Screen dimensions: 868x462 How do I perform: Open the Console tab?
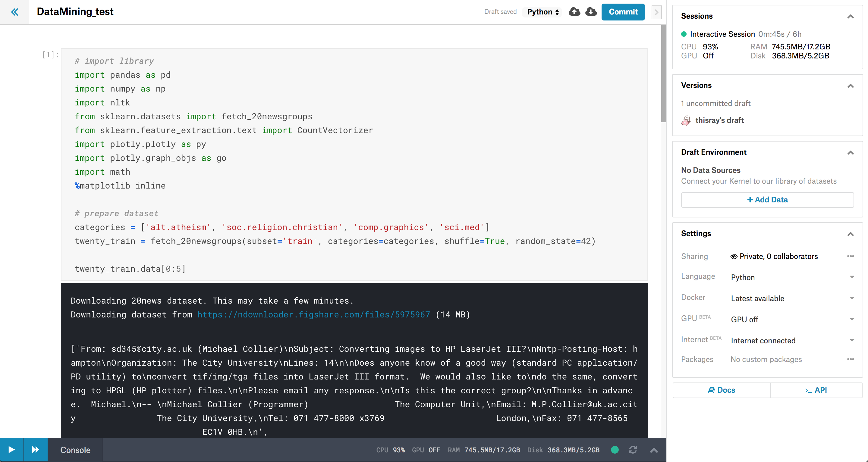pyautogui.click(x=75, y=450)
